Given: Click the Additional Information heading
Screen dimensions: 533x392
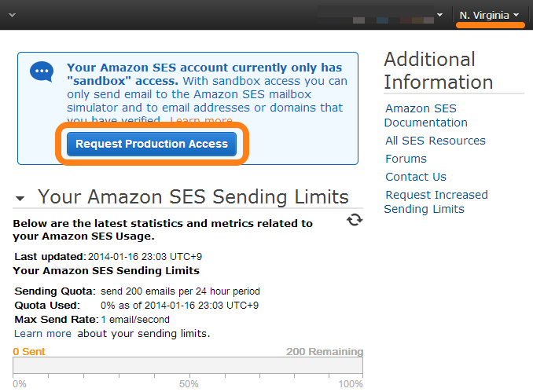Looking at the screenshot, I should click(x=439, y=71).
